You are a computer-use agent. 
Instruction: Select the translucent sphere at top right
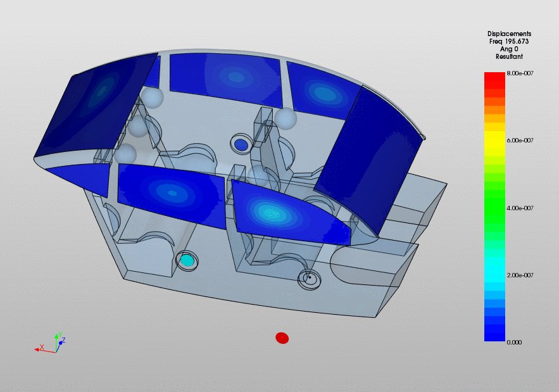[x=286, y=118]
